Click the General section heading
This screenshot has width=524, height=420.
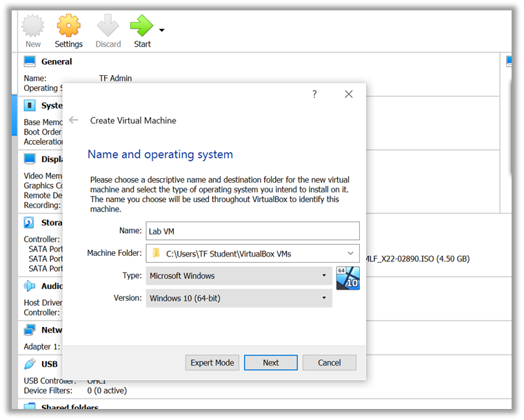(57, 61)
